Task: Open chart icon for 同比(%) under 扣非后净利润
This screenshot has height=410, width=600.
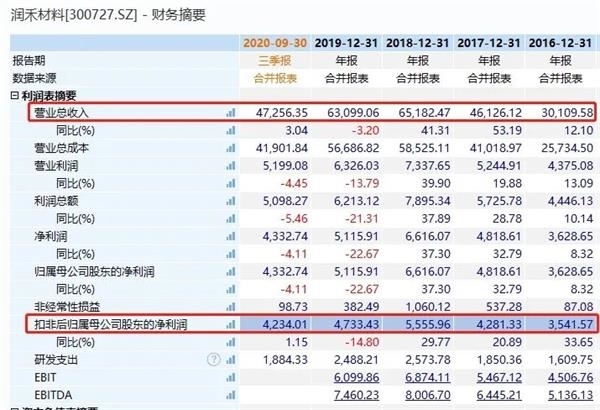Action: pos(231,342)
